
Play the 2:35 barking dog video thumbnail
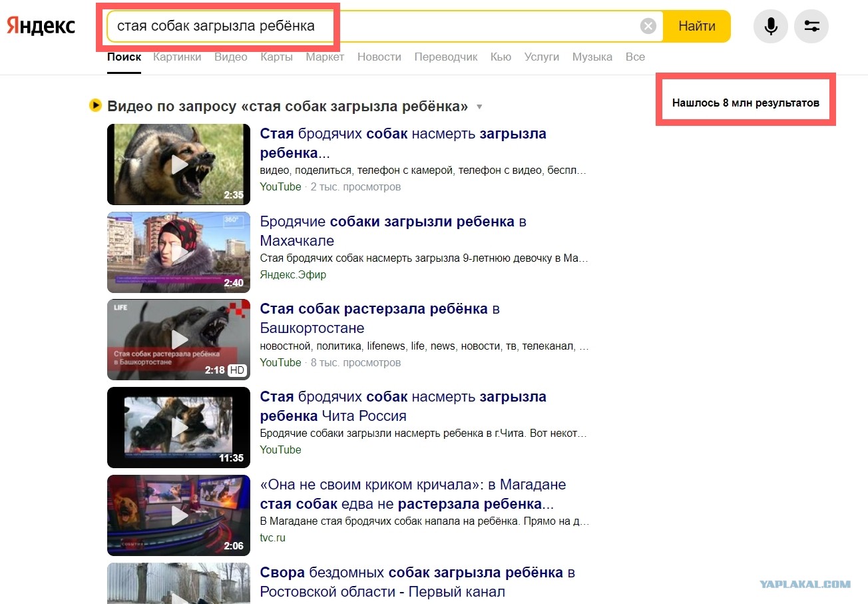[179, 164]
